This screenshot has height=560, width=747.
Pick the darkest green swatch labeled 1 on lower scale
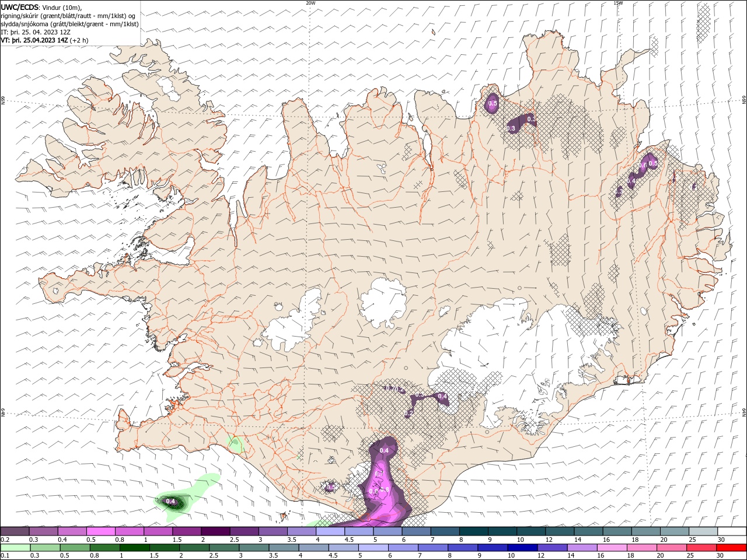point(135,548)
